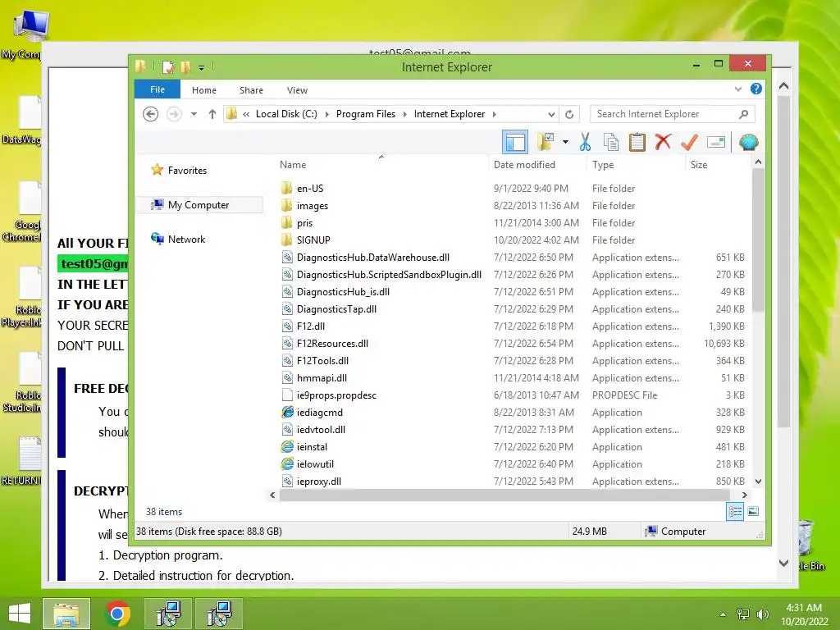840x630 pixels.
Task: Select DiagnosticsHub.DataWarehouse.dll file
Action: (373, 258)
